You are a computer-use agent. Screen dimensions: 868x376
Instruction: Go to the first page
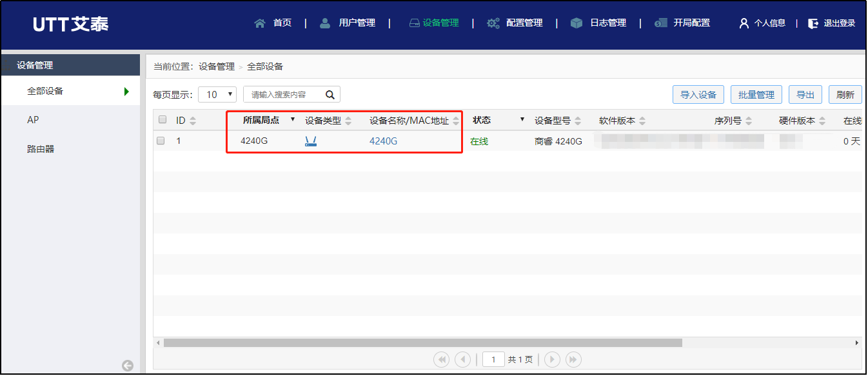(x=442, y=359)
